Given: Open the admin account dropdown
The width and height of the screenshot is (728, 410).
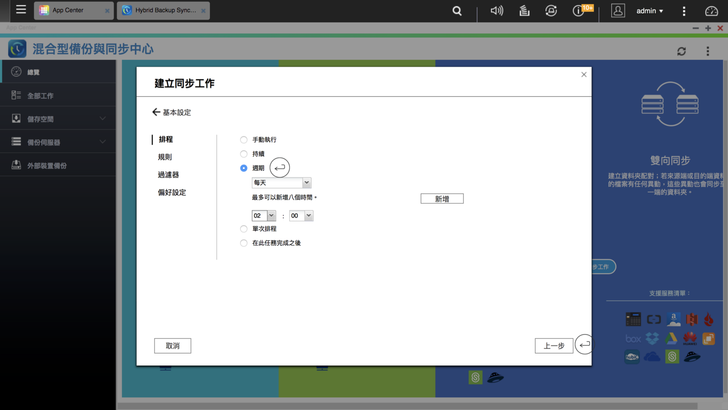Looking at the screenshot, I should tap(650, 11).
